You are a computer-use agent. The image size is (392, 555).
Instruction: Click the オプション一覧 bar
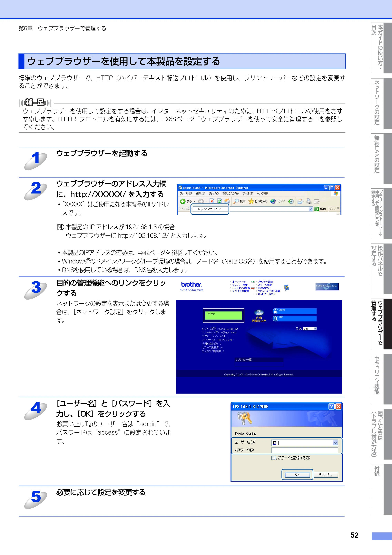click(259, 360)
